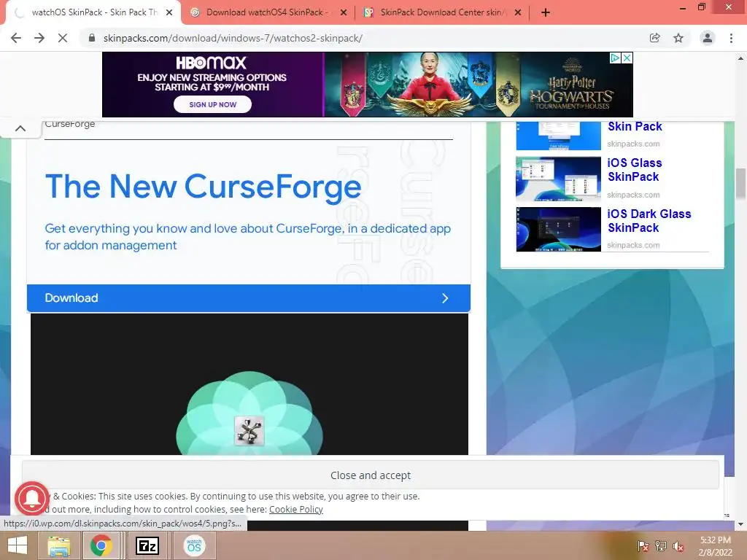Image resolution: width=747 pixels, height=560 pixels.
Task: Open a new browser tab
Action: pos(546,12)
